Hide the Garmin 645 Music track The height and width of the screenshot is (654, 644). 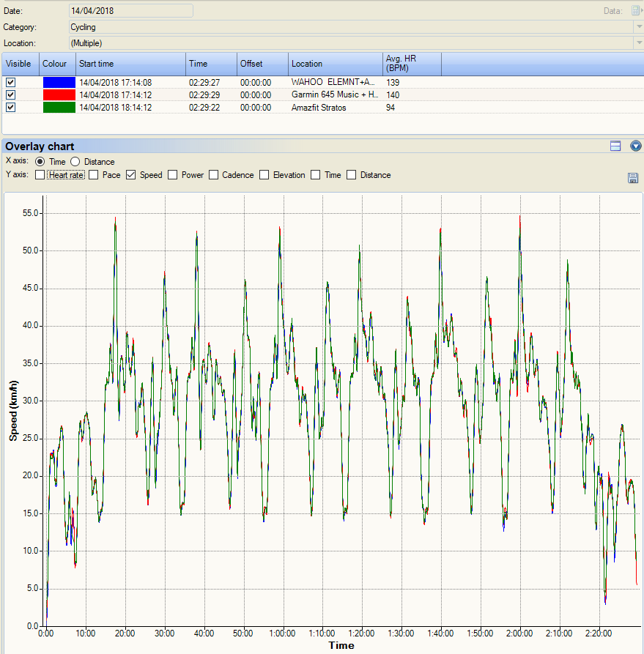10,95
